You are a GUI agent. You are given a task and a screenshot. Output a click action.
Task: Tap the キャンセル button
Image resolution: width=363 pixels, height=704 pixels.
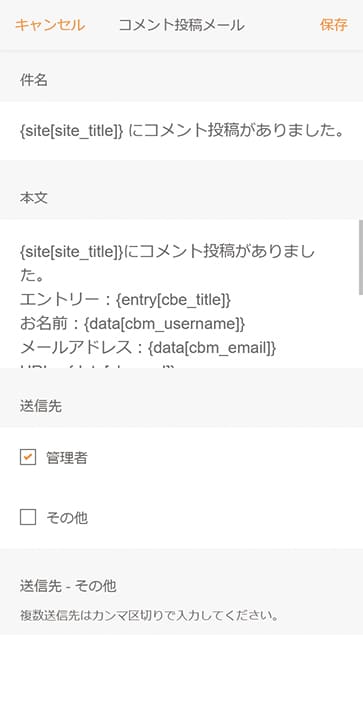click(50, 25)
